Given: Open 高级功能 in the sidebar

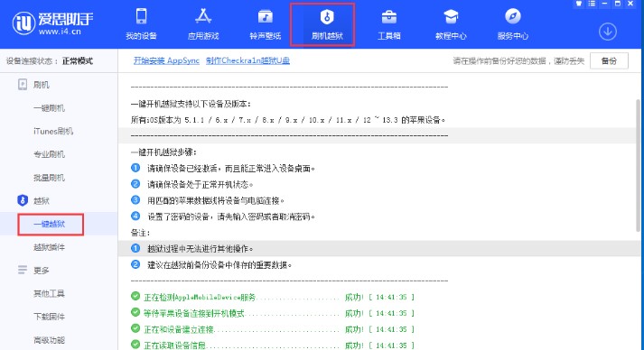Looking at the screenshot, I should (49, 340).
